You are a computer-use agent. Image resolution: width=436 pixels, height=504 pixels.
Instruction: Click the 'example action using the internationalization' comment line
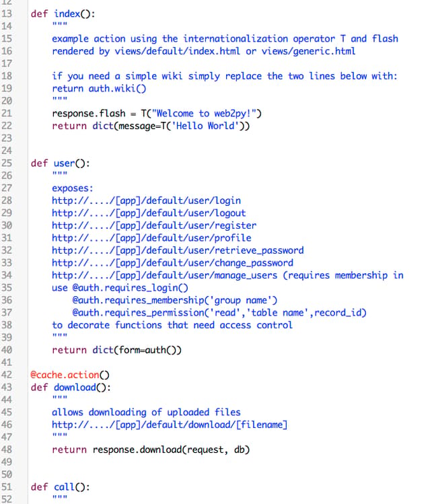pos(225,39)
